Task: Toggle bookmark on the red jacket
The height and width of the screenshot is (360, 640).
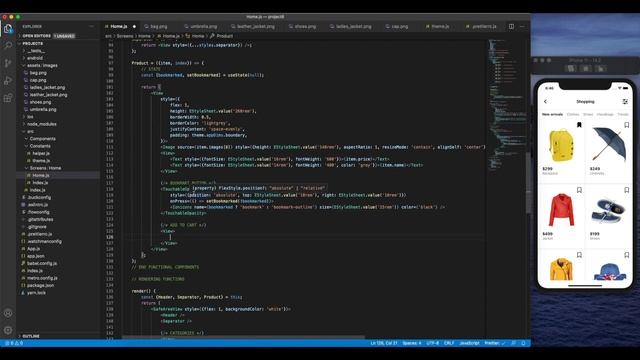Action: click(579, 190)
